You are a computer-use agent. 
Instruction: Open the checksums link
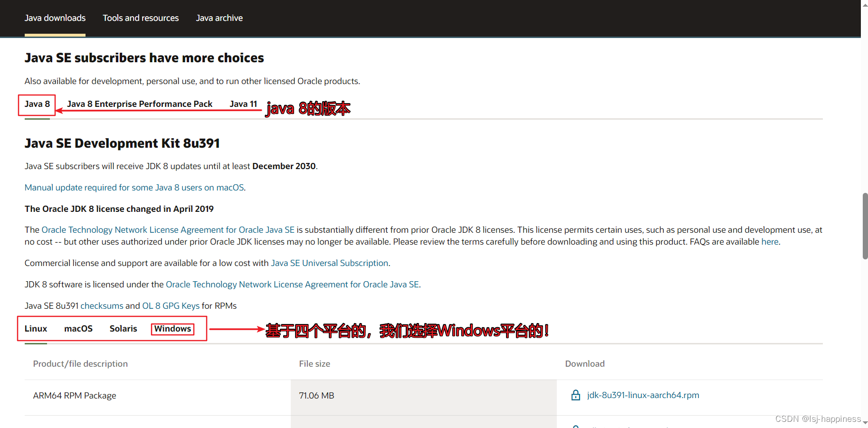pos(102,306)
